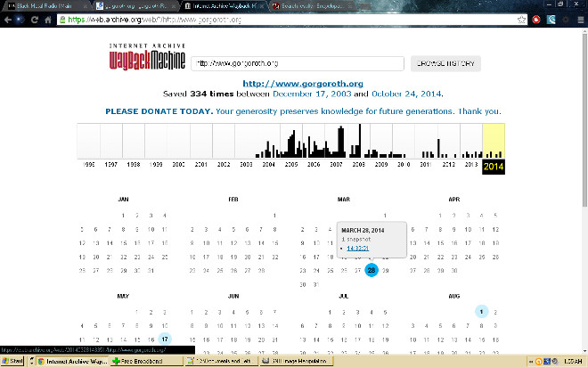
Task: Click the Wayback URL search field
Action: 298,63
